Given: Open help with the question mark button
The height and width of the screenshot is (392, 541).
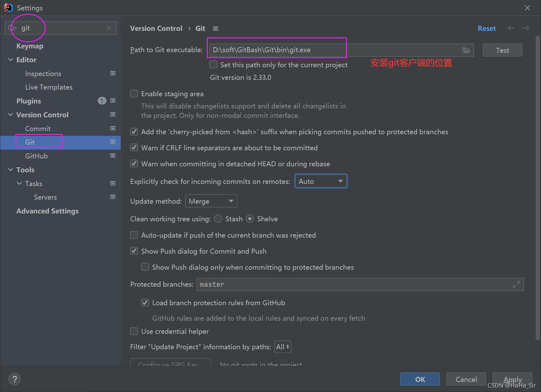Looking at the screenshot, I should click(x=14, y=379).
